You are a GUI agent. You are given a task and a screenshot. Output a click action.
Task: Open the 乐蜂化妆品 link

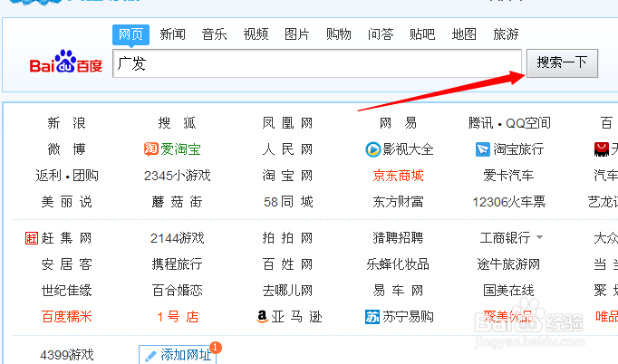[398, 264]
